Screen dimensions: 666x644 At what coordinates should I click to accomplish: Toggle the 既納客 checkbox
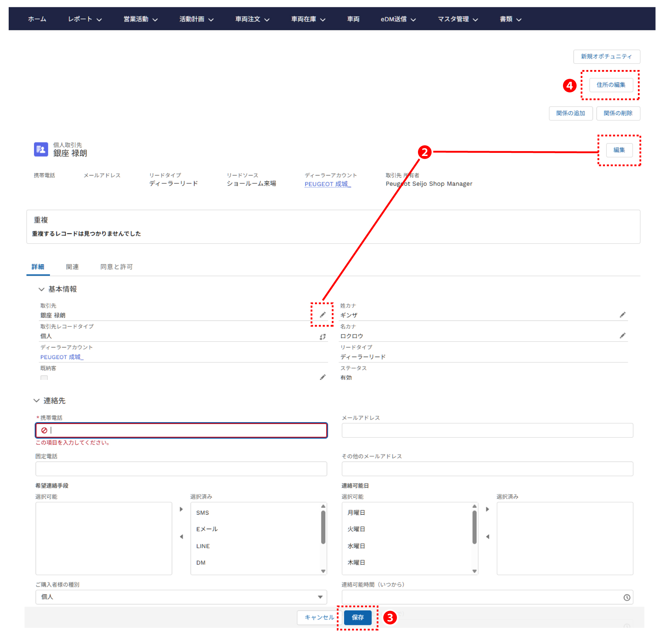pyautogui.click(x=44, y=378)
